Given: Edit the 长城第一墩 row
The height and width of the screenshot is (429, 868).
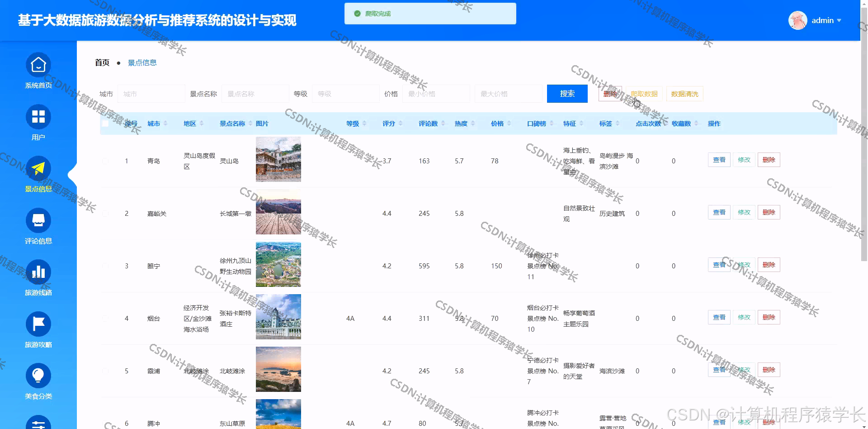Looking at the screenshot, I should 744,212.
